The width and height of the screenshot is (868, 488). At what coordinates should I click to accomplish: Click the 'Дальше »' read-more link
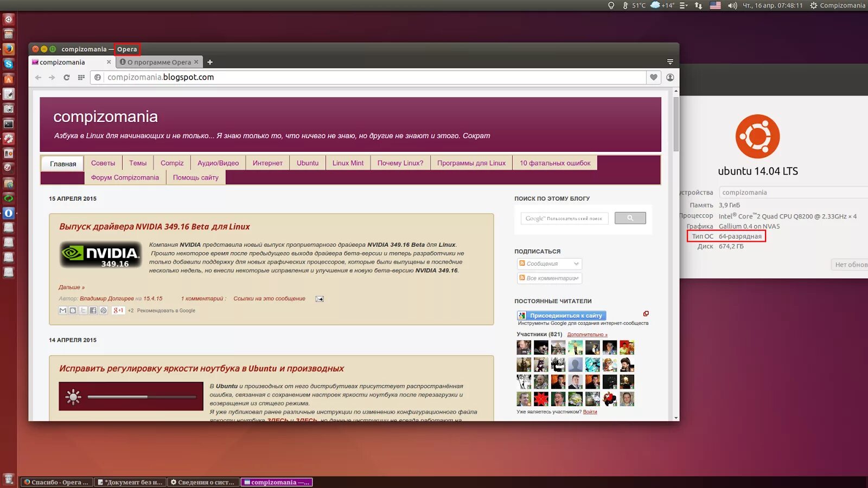tap(72, 287)
